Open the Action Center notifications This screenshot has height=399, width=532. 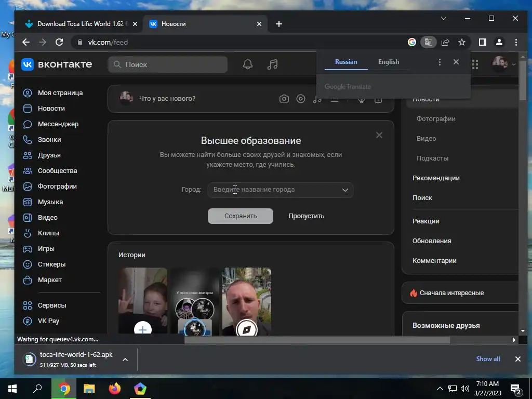pos(516,389)
